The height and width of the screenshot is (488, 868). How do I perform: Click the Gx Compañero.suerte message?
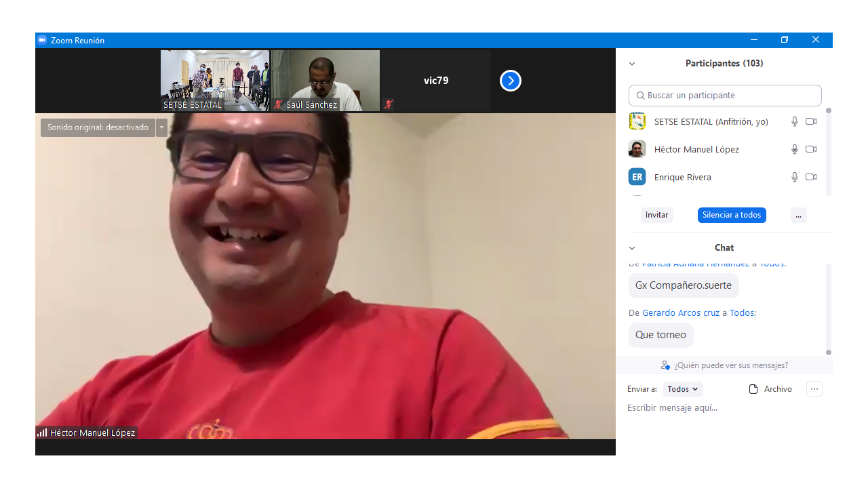(x=684, y=285)
